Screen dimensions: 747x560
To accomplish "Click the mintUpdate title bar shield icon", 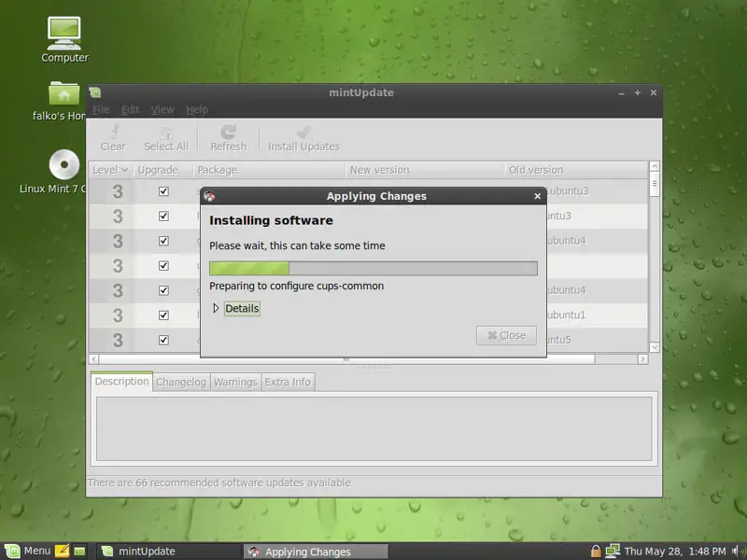I will click(95, 92).
